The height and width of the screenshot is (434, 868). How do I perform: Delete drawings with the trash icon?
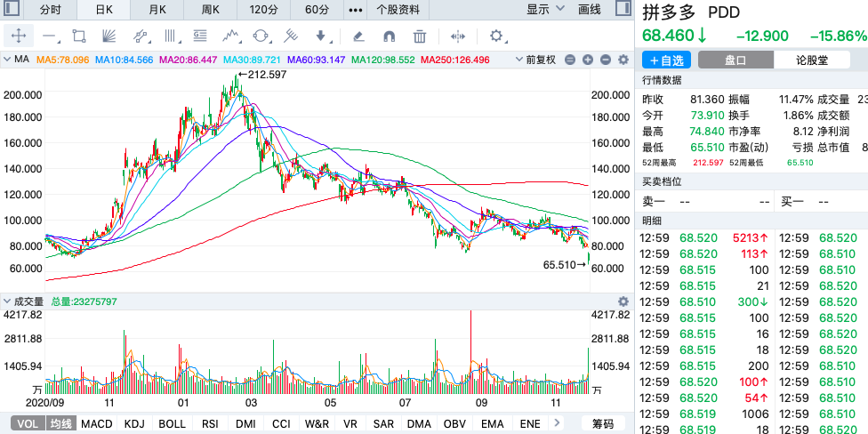pyautogui.click(x=420, y=36)
